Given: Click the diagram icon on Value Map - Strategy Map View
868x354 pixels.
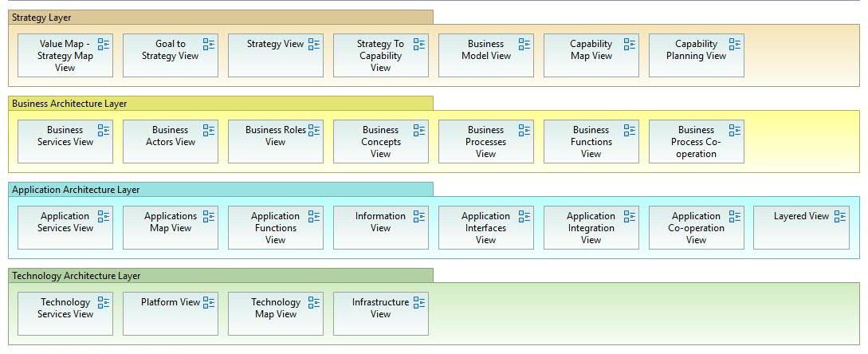Looking at the screenshot, I should click(x=104, y=45).
